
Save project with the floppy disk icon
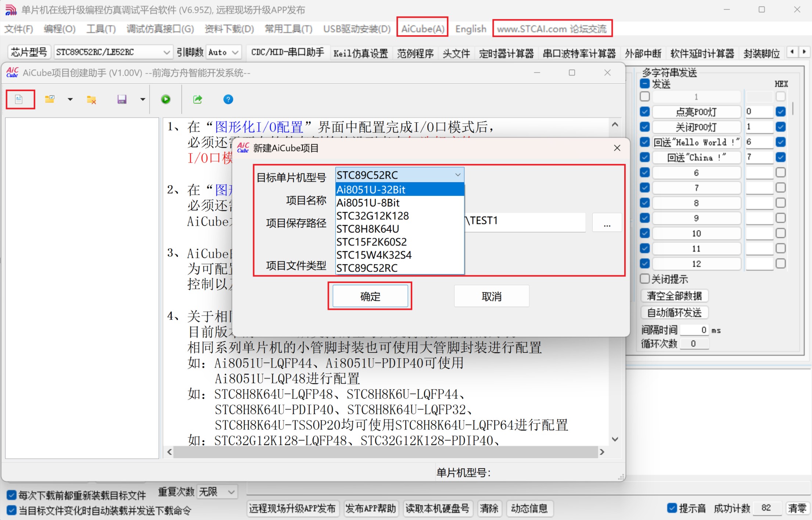(122, 99)
